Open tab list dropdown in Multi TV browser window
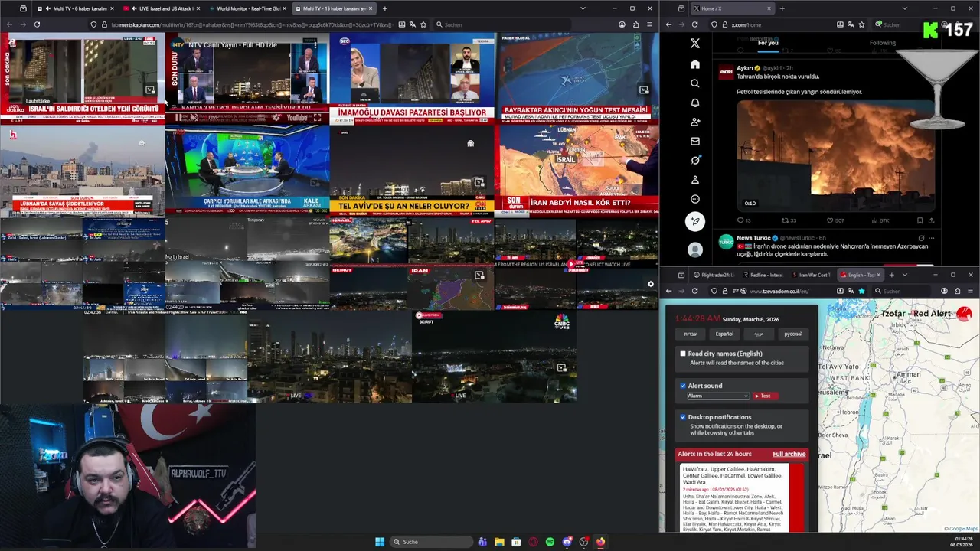Viewport: 980px width, 551px height. click(x=583, y=8)
